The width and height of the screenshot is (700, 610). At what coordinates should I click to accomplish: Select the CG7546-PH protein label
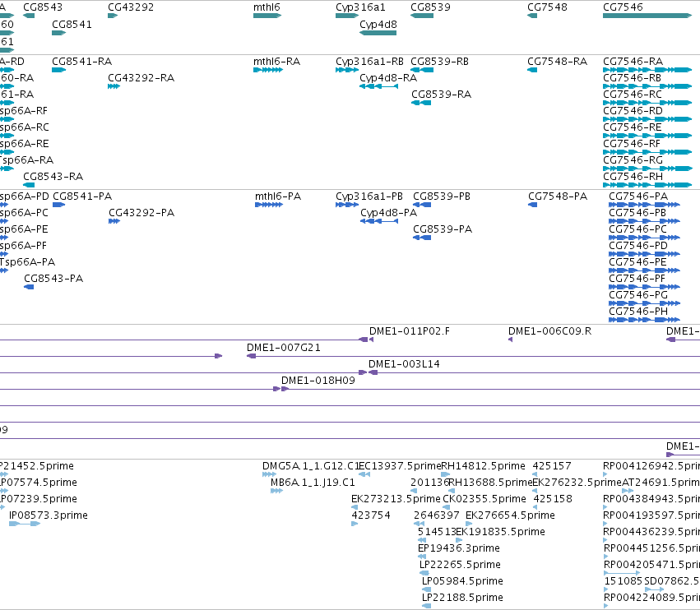638,312
